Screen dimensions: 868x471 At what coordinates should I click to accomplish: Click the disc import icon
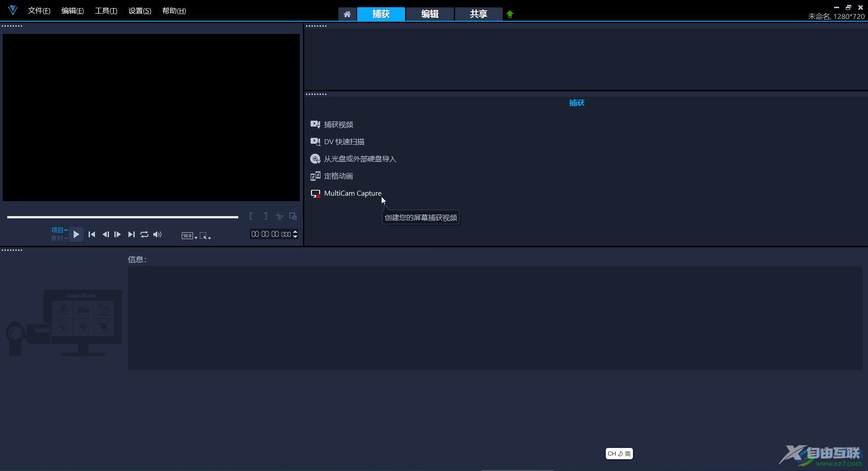pyautogui.click(x=316, y=159)
